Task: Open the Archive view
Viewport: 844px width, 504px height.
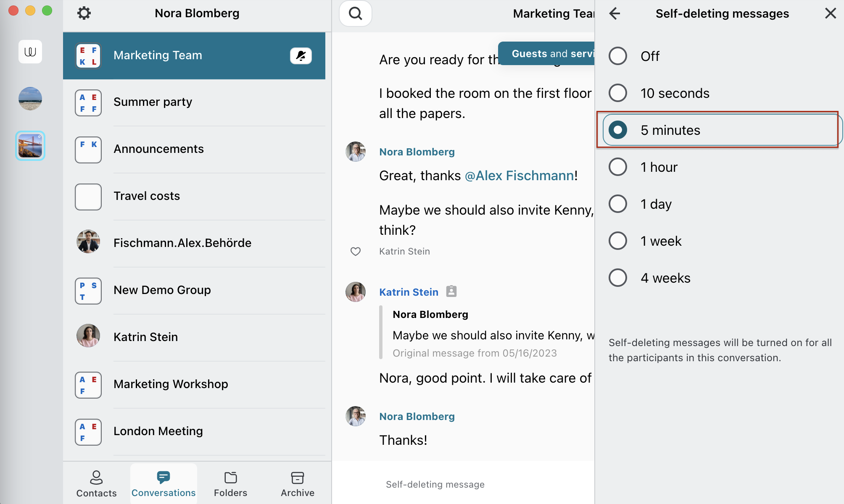Action: point(297,483)
